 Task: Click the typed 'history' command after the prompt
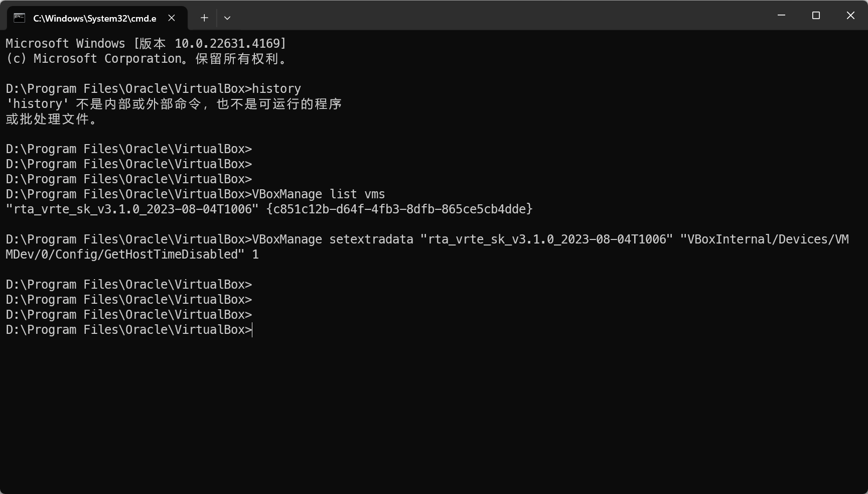click(x=276, y=89)
